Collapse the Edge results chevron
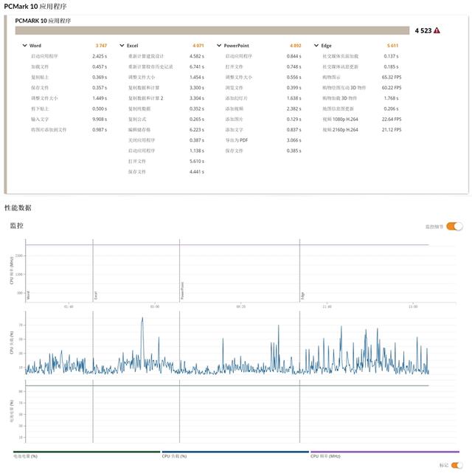The height and width of the screenshot is (476, 472). click(x=316, y=46)
